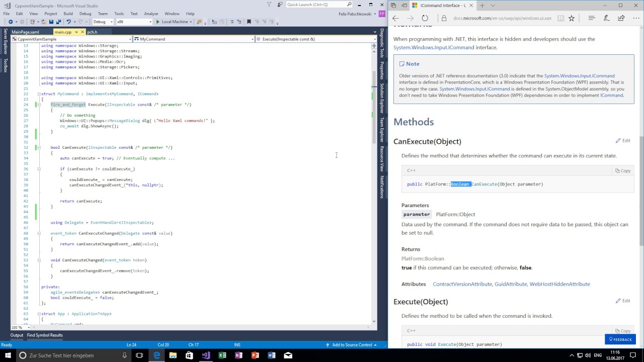
Task: Click the Undo arrow in Visual Studio toolbar
Action: point(68,22)
